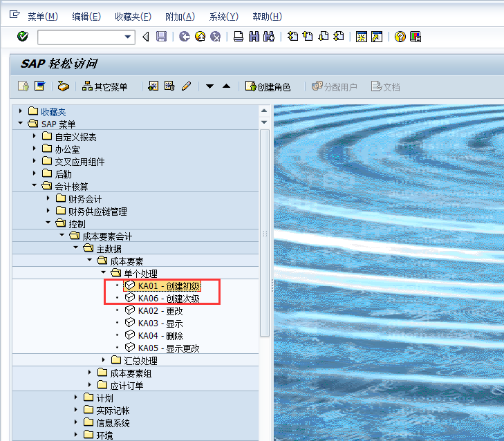Select transaction KA04 - 删除

(154, 335)
